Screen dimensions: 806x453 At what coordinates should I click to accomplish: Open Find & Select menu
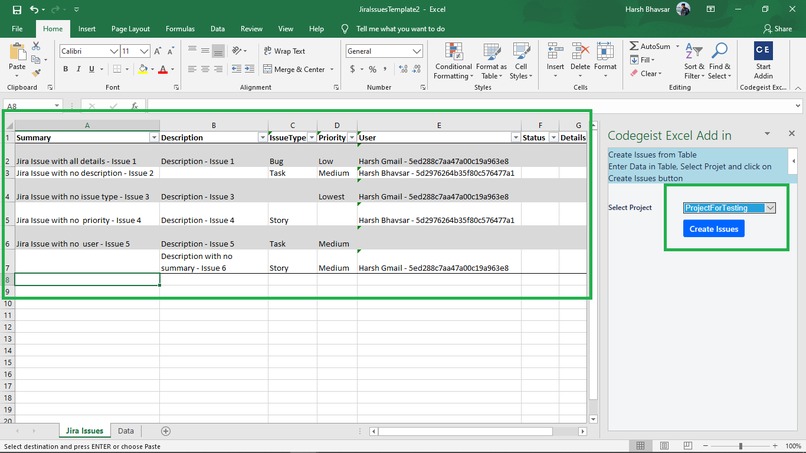[719, 61]
